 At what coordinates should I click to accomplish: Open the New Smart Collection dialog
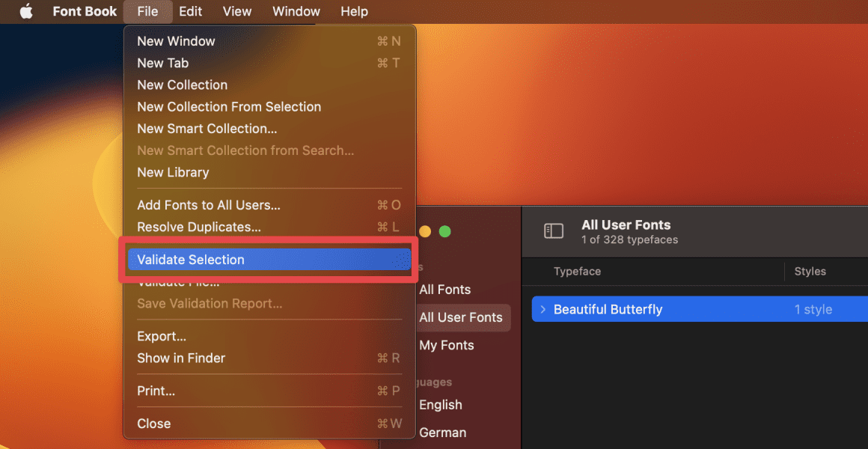(207, 128)
